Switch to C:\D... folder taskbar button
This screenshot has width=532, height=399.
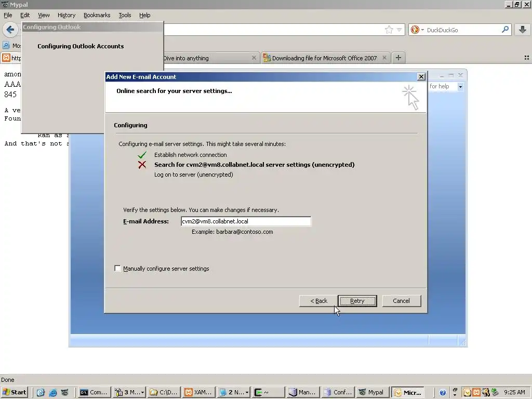pyautogui.click(x=164, y=392)
